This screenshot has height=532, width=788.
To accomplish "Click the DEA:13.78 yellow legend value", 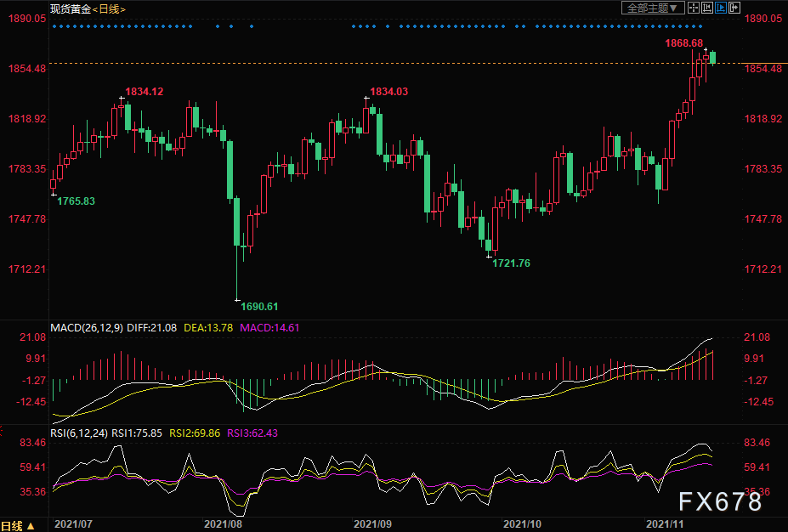I will [208, 328].
